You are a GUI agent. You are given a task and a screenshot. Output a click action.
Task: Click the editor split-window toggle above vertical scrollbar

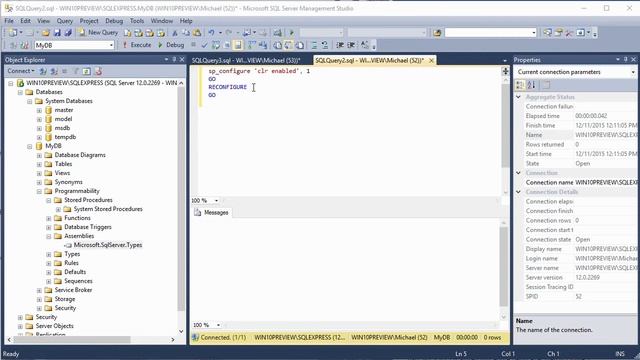(505, 71)
